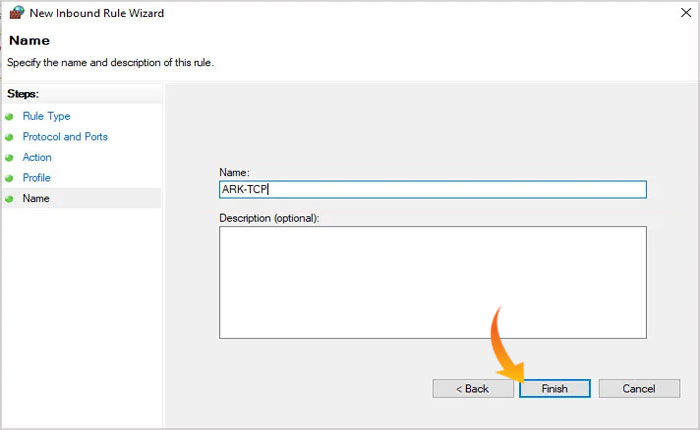Click Finish to create the rule
Image resolution: width=700 pixels, height=430 pixels.
pyautogui.click(x=554, y=388)
